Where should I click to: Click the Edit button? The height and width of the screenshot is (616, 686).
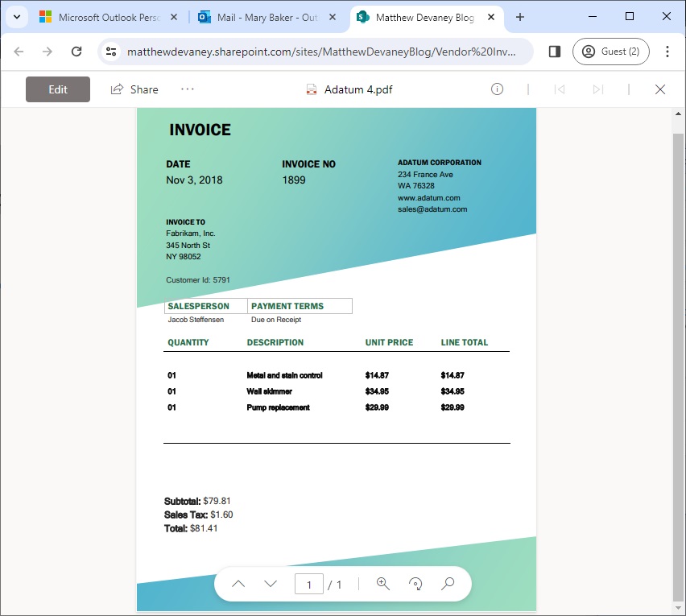[x=57, y=89]
